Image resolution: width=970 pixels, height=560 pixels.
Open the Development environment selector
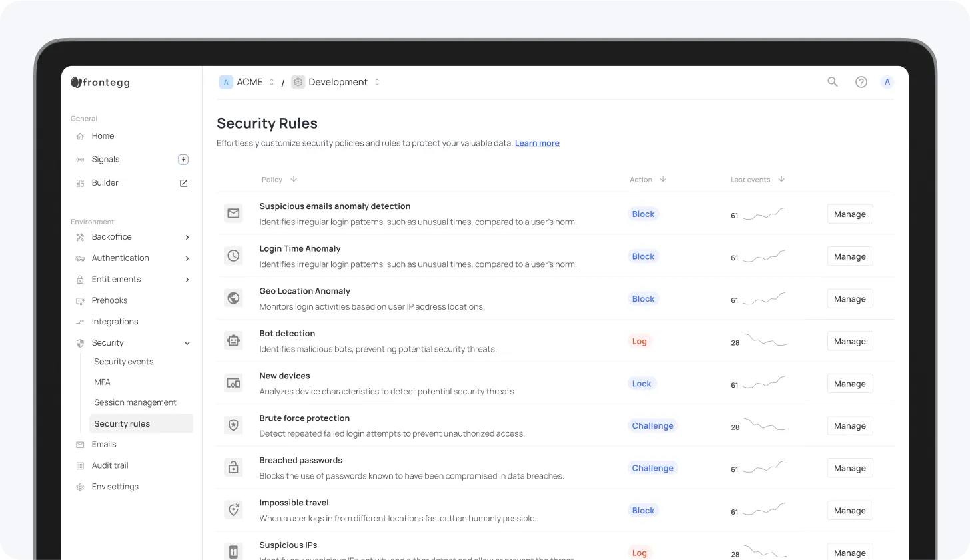(x=336, y=82)
